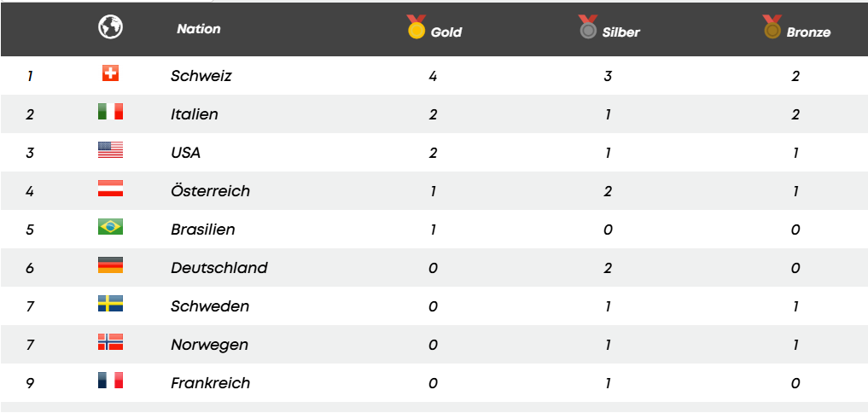This screenshot has width=868, height=413.
Task: Open the Schweiz nation entry
Action: (201, 76)
